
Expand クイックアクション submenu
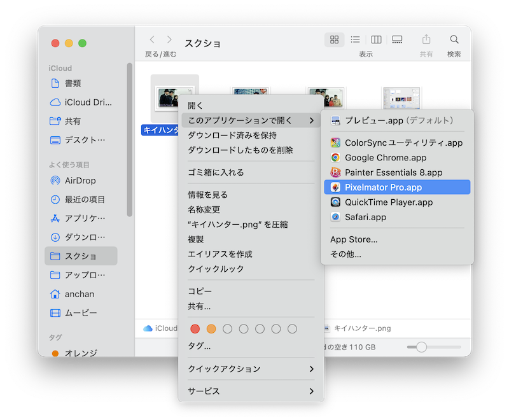pos(251,368)
